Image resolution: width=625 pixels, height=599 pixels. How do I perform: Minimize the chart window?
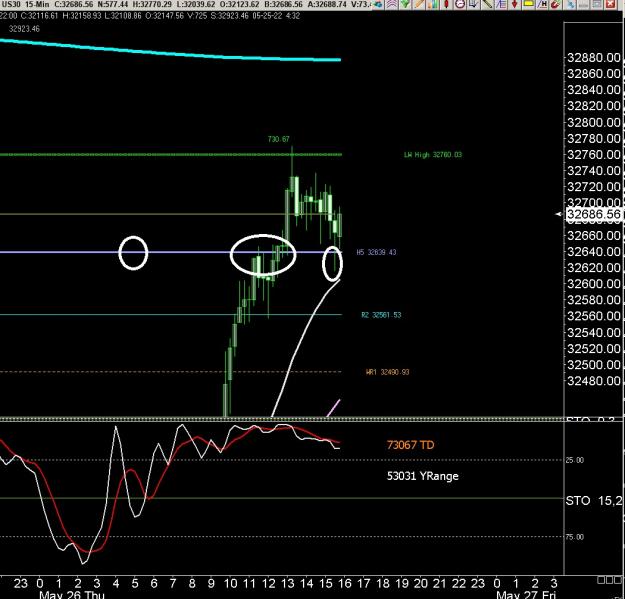(x=583, y=4)
